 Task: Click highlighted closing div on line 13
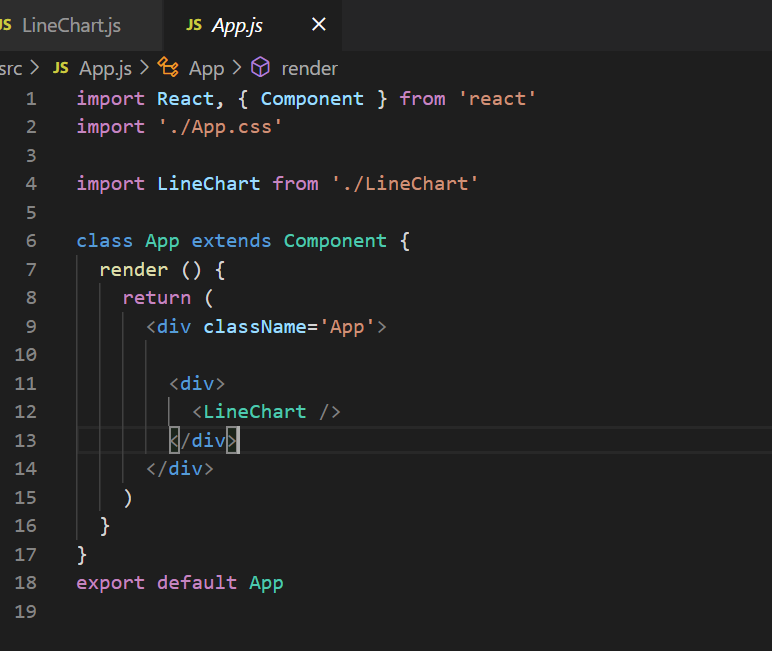coord(204,441)
